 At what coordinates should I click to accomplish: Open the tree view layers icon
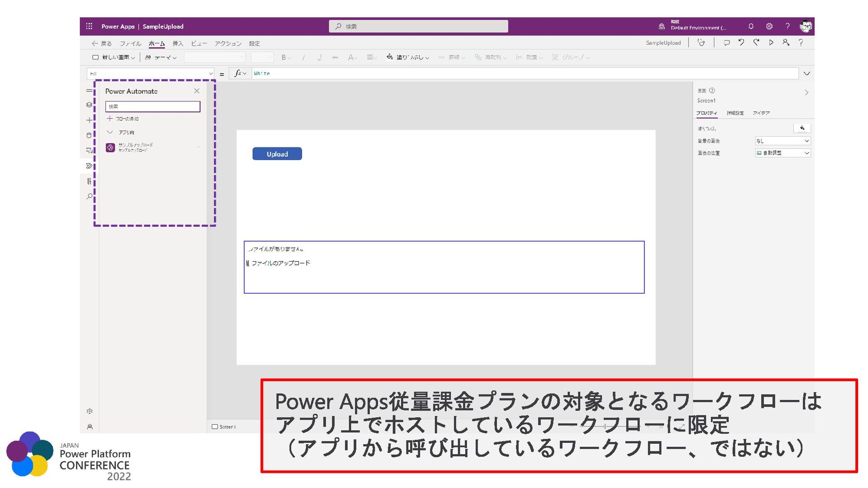pyautogui.click(x=89, y=105)
